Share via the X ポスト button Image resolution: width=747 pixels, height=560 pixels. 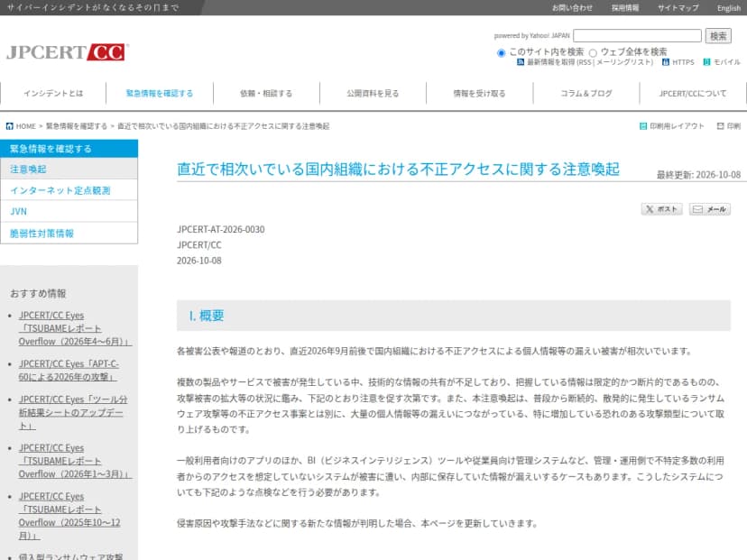tap(661, 209)
